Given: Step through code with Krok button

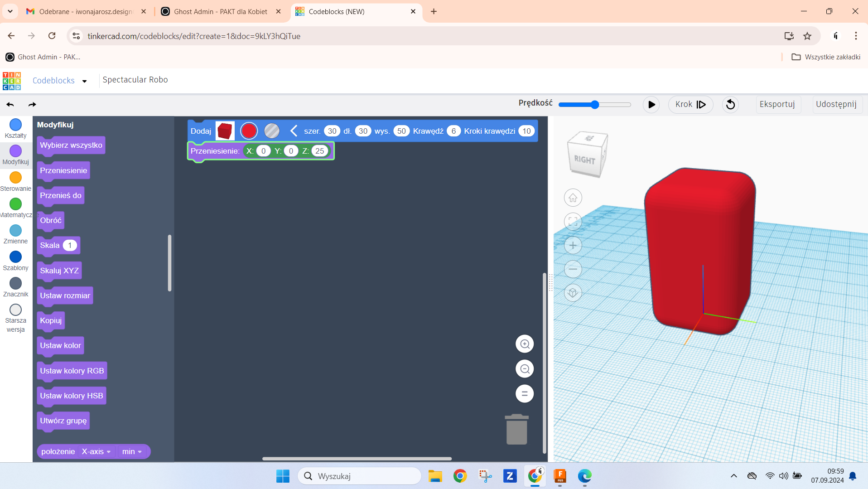Looking at the screenshot, I should pos(690,104).
